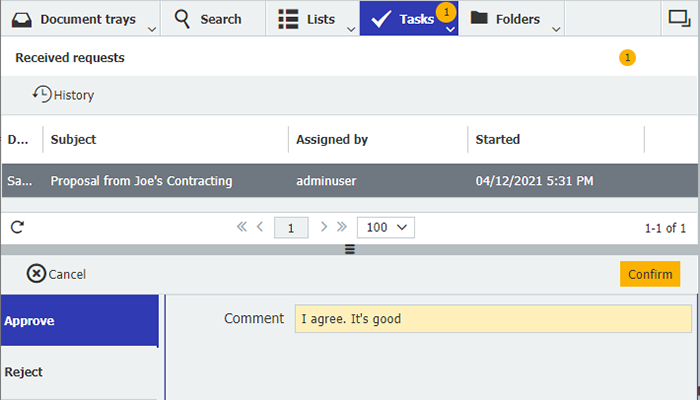Select the Approve decision option
This screenshot has height=400, width=700.
tap(79, 321)
